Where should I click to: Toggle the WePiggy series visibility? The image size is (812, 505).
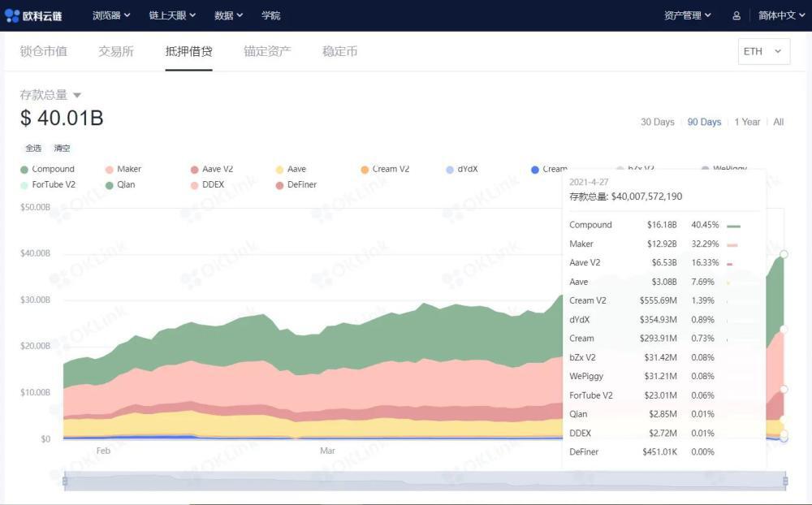[705, 169]
